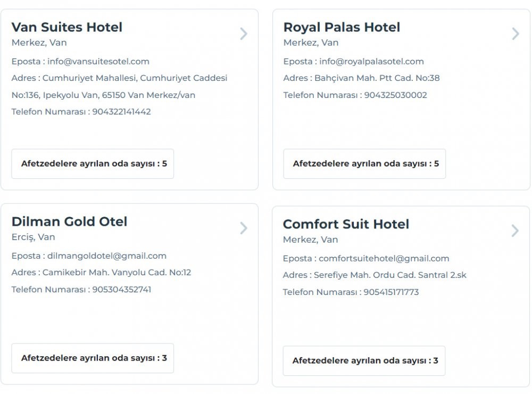Click email info@royalpalasotel.com
Image resolution: width=532 pixels, height=394 pixels.
[x=371, y=61]
